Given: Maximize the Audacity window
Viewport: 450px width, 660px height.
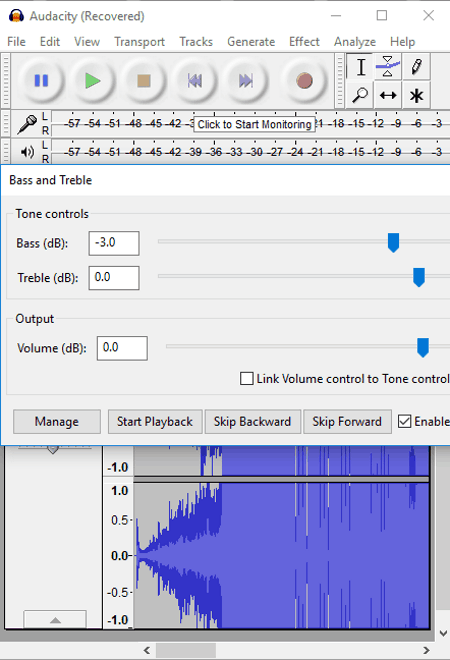Looking at the screenshot, I should click(382, 16).
